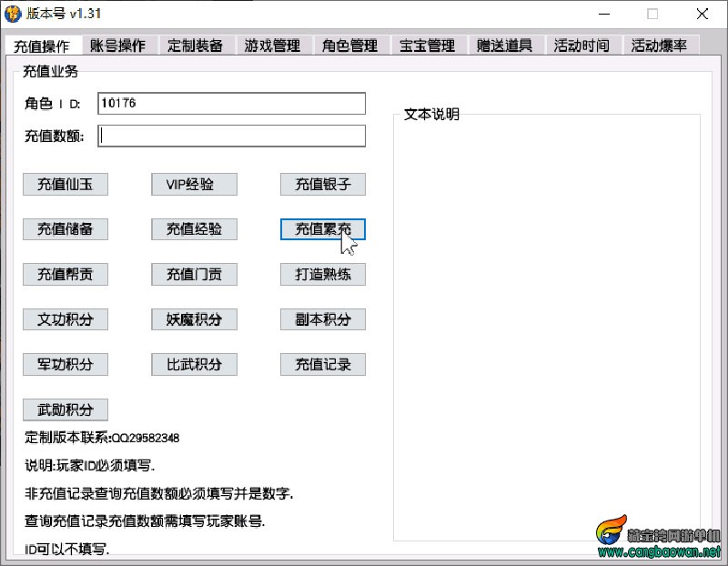Click the 军功积分 button
Screen dimensions: 728x566
tap(66, 365)
